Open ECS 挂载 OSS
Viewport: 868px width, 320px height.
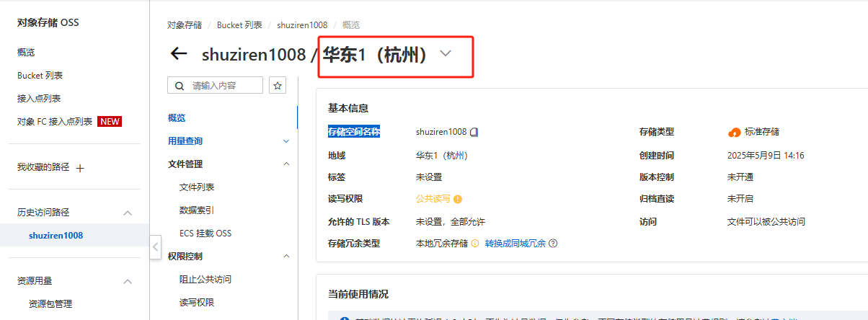[x=205, y=234]
